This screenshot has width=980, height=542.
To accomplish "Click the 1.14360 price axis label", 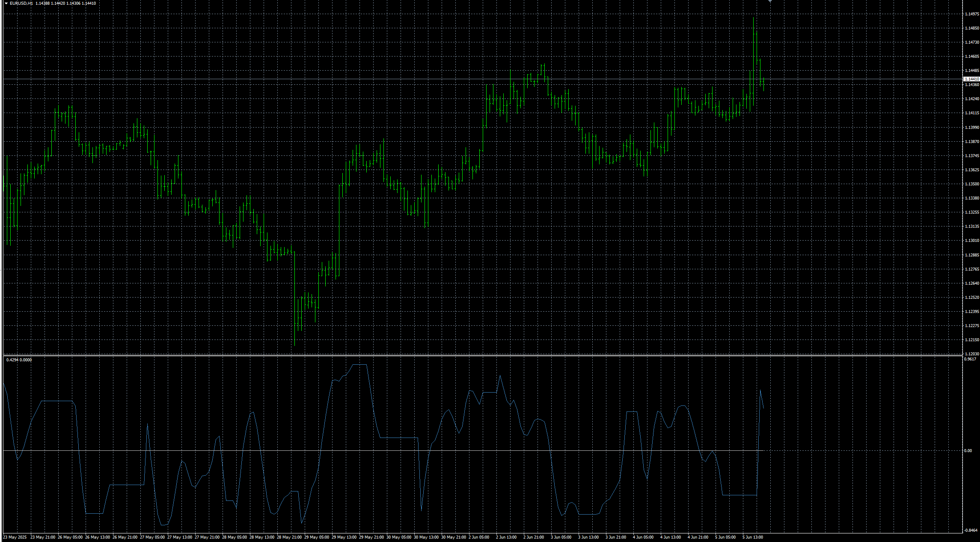I will coord(972,85).
